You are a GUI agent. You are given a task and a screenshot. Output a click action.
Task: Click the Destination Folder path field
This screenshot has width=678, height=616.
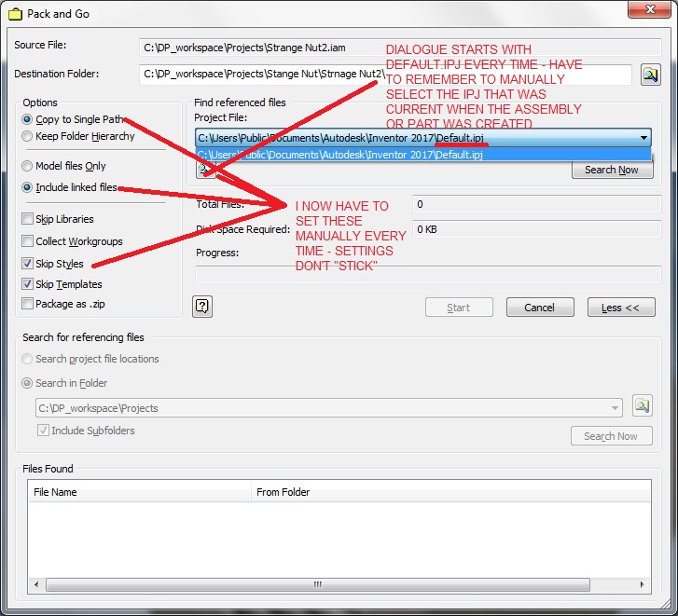(x=385, y=75)
